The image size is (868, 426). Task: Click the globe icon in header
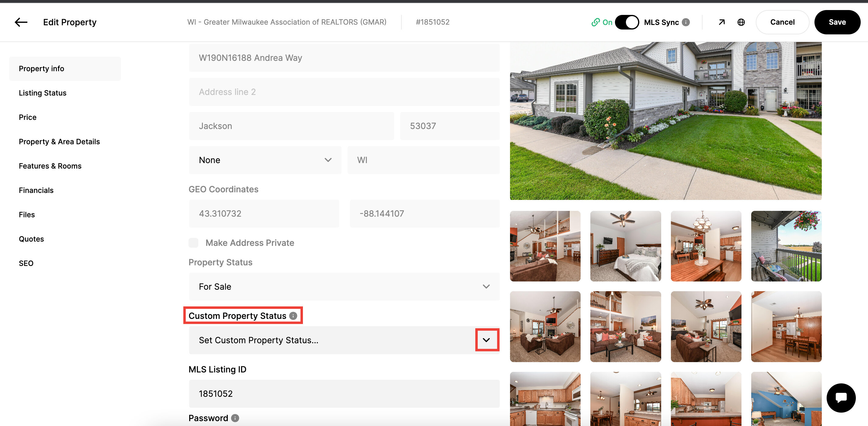pos(741,22)
